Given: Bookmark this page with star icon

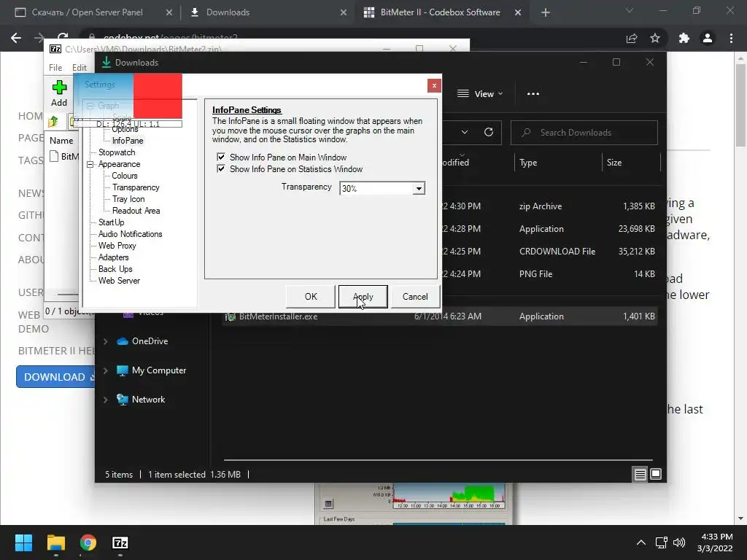Looking at the screenshot, I should point(655,38).
